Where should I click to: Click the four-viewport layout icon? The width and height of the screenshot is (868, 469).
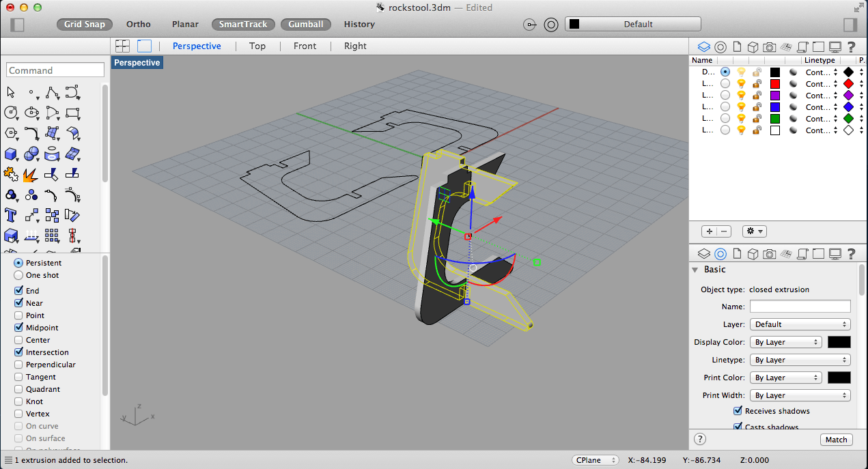tap(123, 46)
